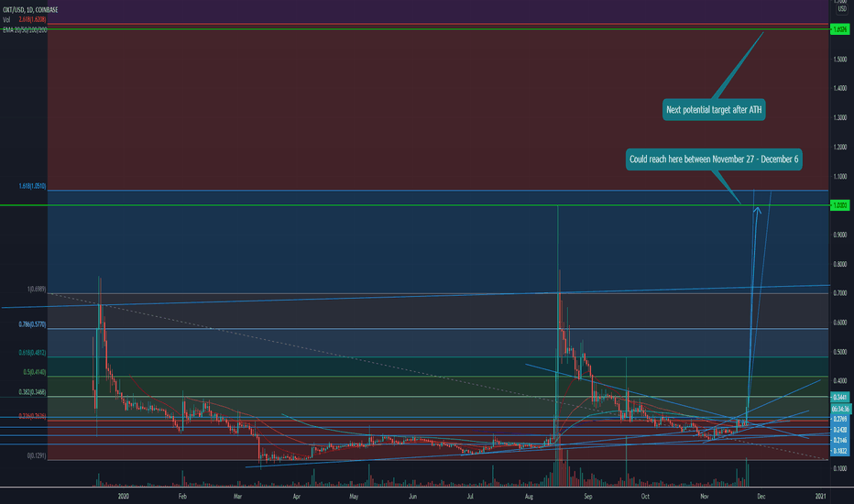Click the 0.2769 blue price tag
This screenshot has height=504, width=854.
tap(840, 419)
